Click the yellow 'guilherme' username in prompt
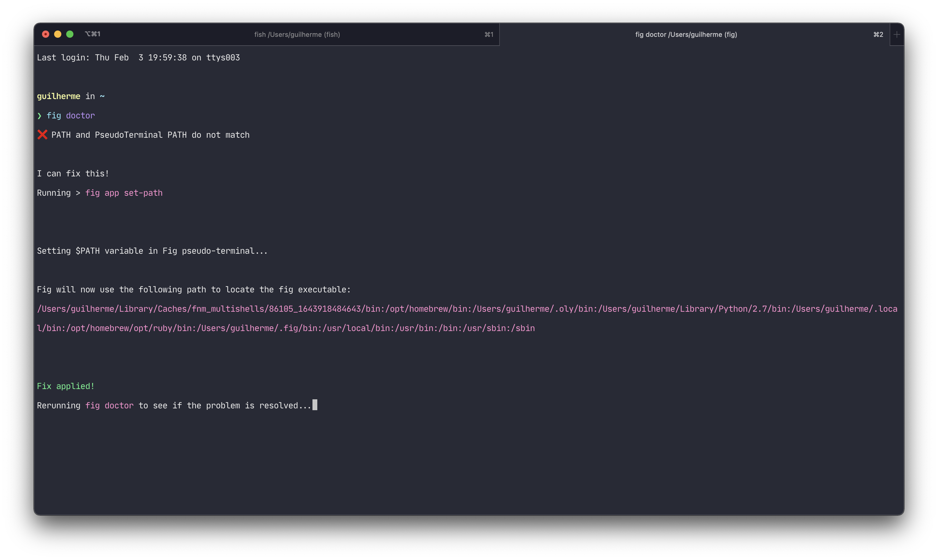938x560 pixels. pyautogui.click(x=59, y=96)
